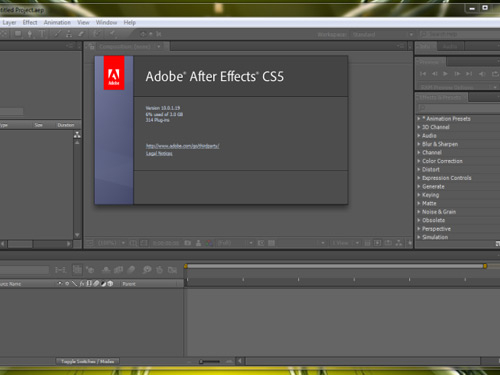The width and height of the screenshot is (500, 375).
Task: Click Play in the Preview panel
Action: [445, 74]
